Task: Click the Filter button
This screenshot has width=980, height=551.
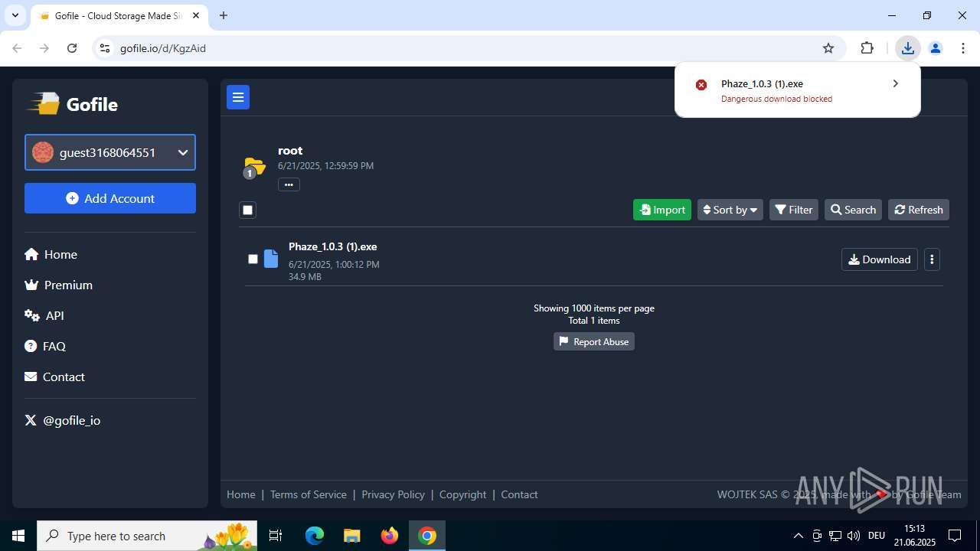Action: 794,210
